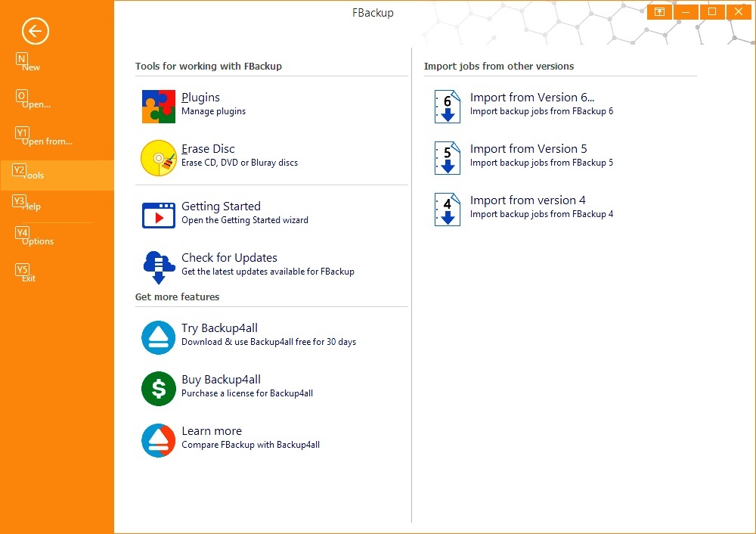Click the Erase Disc yellow disc icon
The width and height of the screenshot is (756, 534).
pos(159,158)
